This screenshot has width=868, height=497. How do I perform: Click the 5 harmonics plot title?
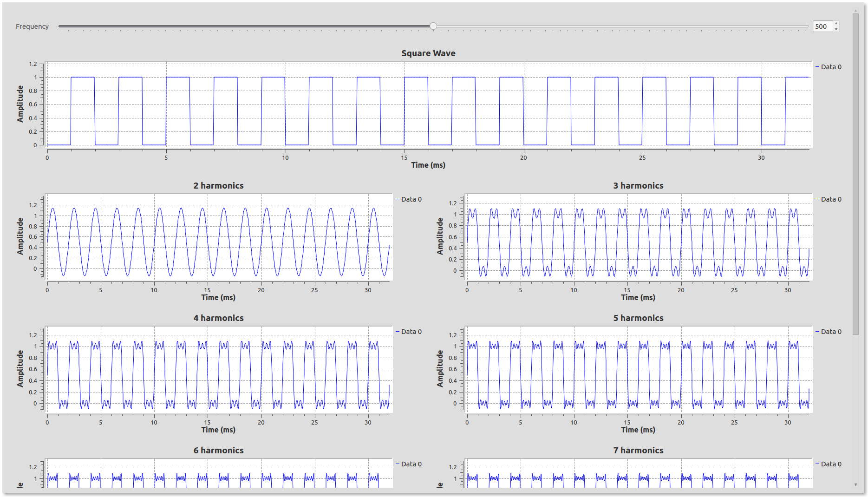point(638,318)
